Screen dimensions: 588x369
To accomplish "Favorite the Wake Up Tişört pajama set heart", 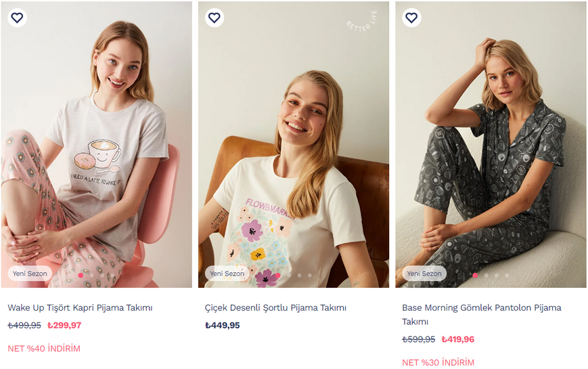I will click(17, 18).
